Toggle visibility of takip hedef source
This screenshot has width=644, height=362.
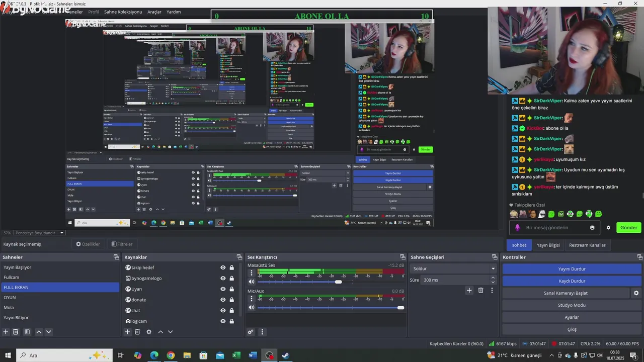point(223,267)
